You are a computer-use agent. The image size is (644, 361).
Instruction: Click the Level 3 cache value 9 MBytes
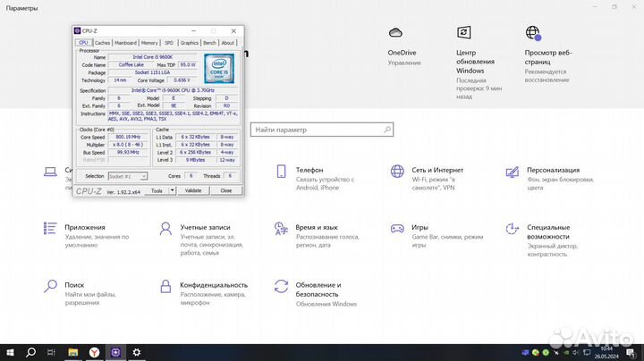tap(196, 160)
